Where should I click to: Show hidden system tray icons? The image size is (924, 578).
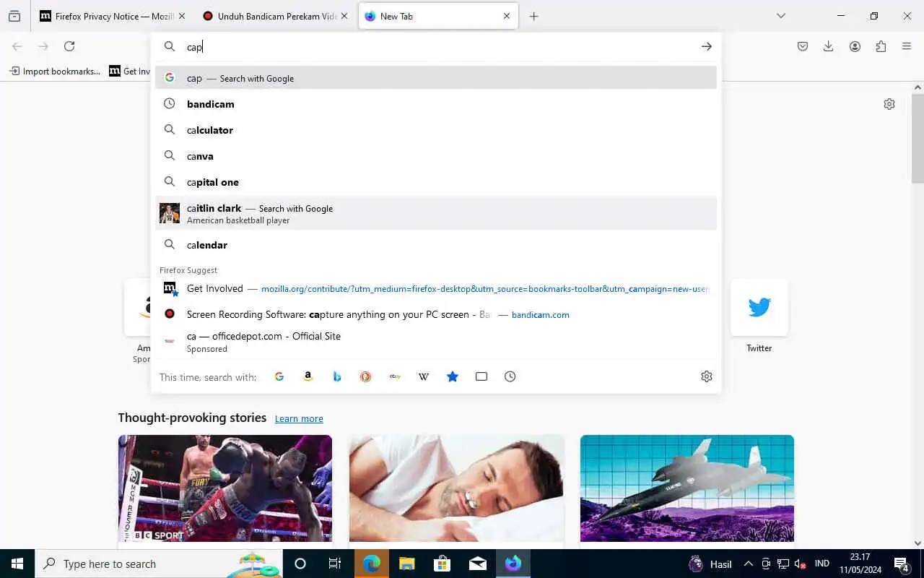point(748,564)
